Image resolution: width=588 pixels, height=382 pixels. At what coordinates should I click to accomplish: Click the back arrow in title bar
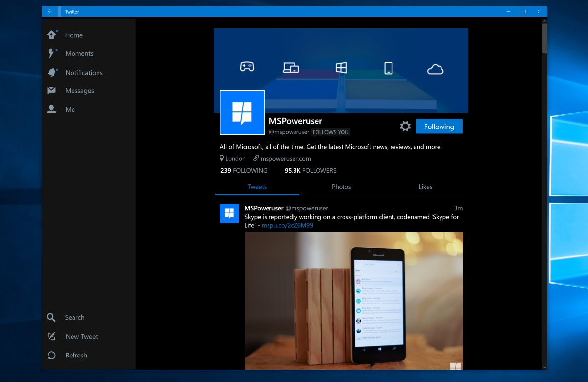click(49, 11)
